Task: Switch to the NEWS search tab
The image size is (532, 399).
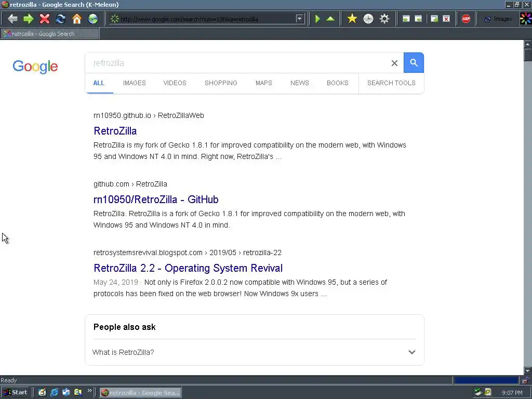Action: [x=300, y=83]
